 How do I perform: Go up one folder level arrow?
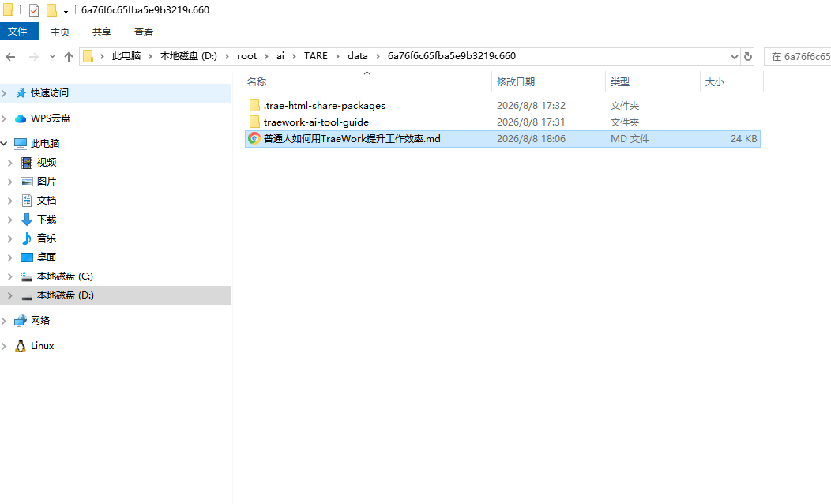69,56
